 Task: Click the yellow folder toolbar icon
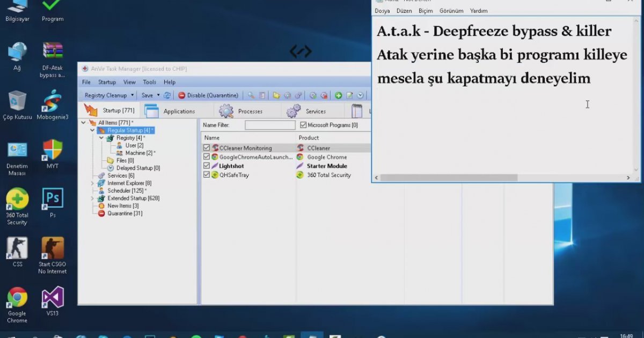pyautogui.click(x=276, y=95)
